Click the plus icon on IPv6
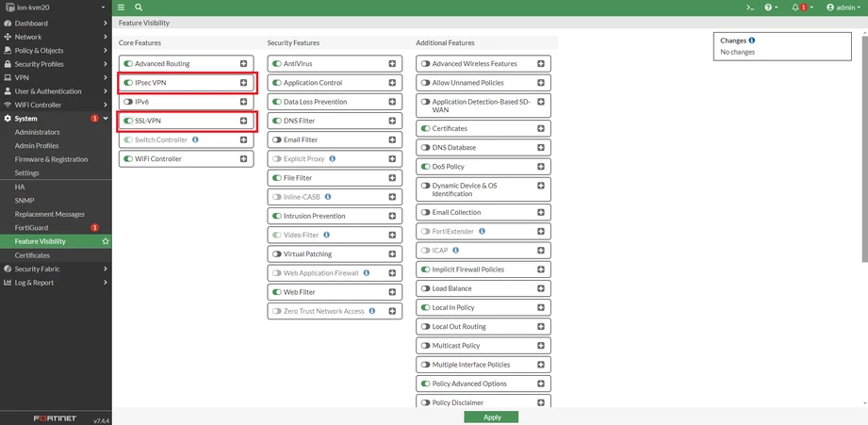The image size is (868, 425). [243, 102]
